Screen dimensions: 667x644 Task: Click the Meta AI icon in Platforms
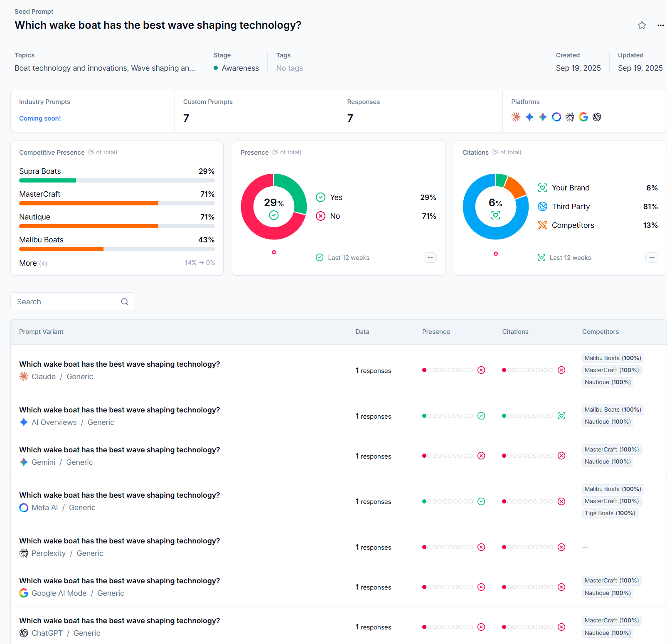point(556,117)
